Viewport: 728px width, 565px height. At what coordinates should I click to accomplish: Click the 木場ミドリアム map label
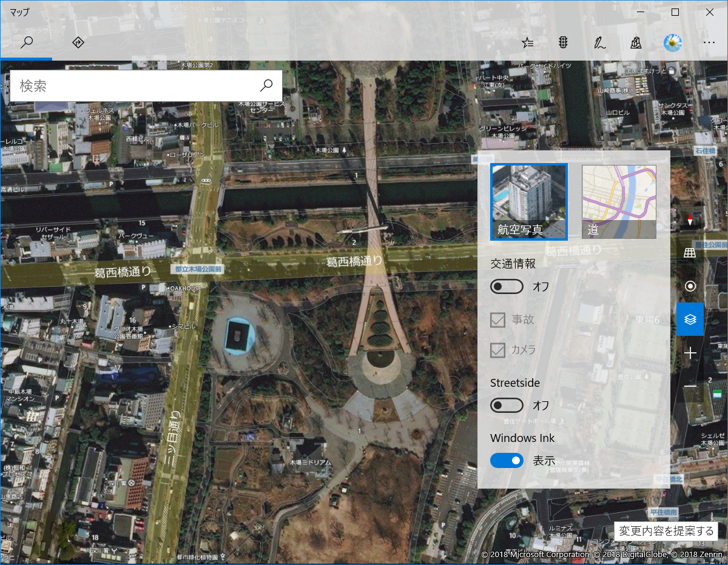click(x=310, y=462)
